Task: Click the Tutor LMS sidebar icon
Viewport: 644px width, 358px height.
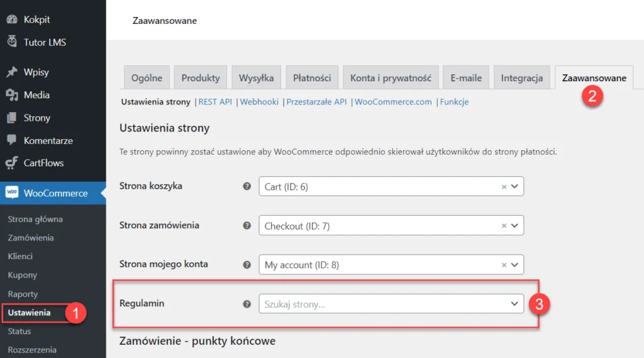Action: pyautogui.click(x=12, y=41)
